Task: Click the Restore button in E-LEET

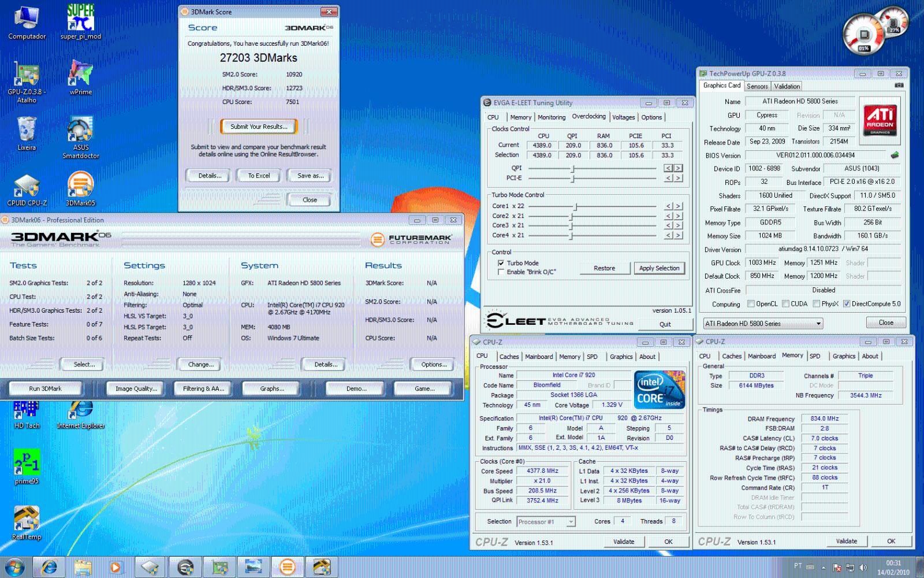Action: click(x=604, y=268)
